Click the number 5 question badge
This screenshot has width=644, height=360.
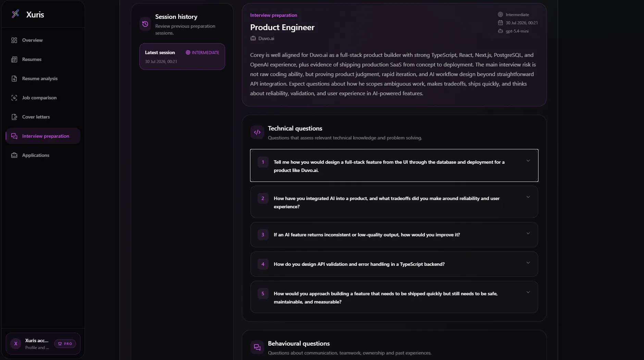[x=263, y=294]
